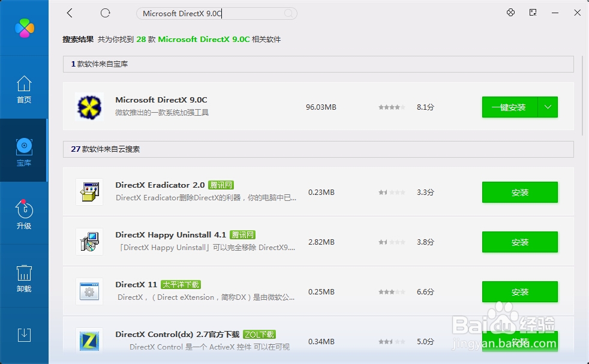This screenshot has width=589, height=364.
Task: Install DirectX 11
Action: 520,292
